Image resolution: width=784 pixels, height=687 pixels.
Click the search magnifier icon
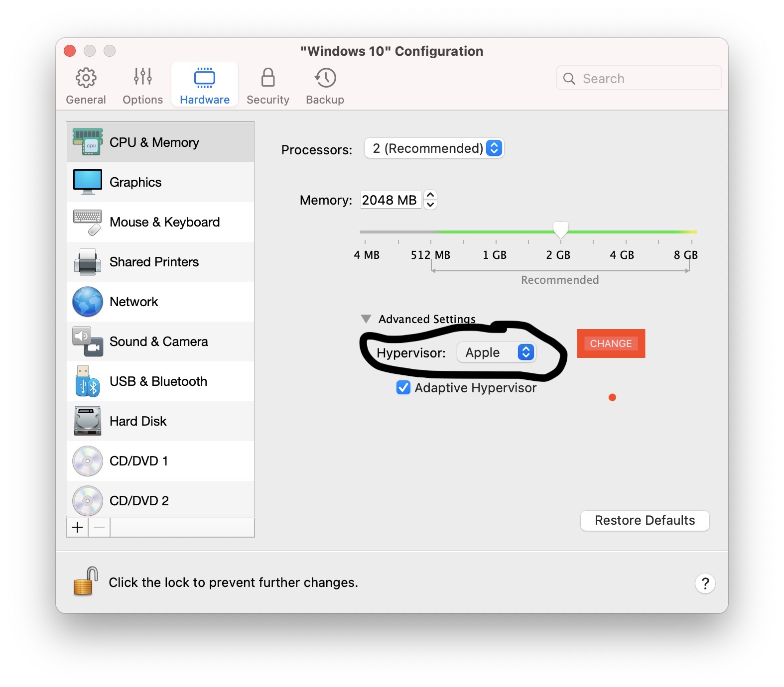(569, 79)
